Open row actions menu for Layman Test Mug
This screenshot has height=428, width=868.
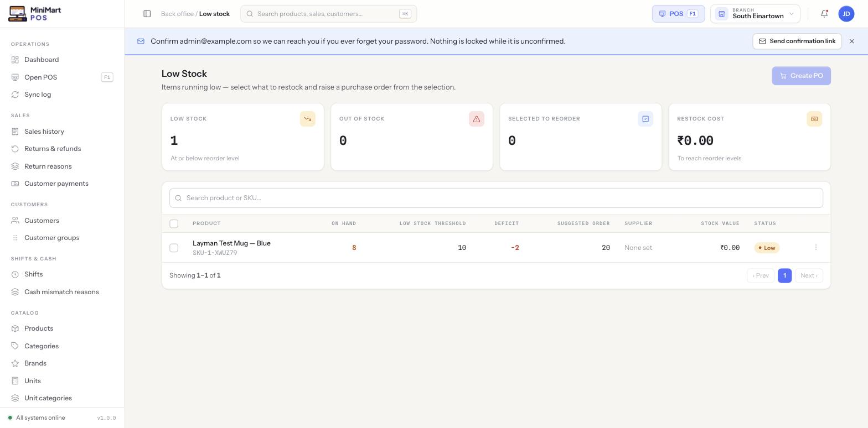[816, 248]
